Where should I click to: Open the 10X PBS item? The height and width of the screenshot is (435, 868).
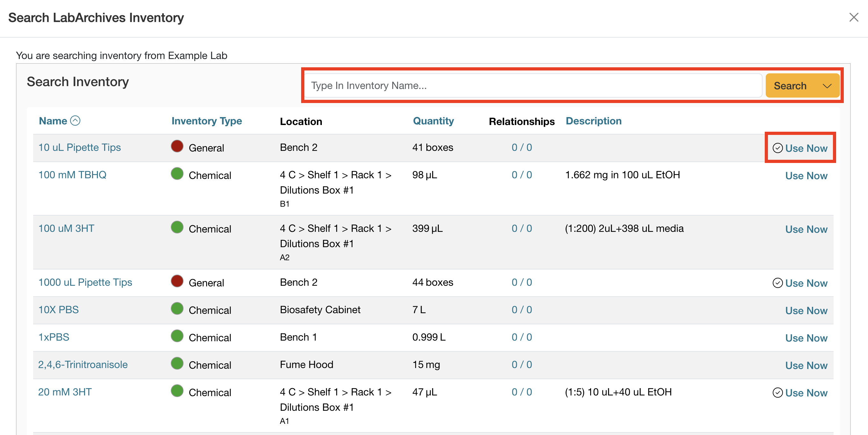tap(58, 310)
